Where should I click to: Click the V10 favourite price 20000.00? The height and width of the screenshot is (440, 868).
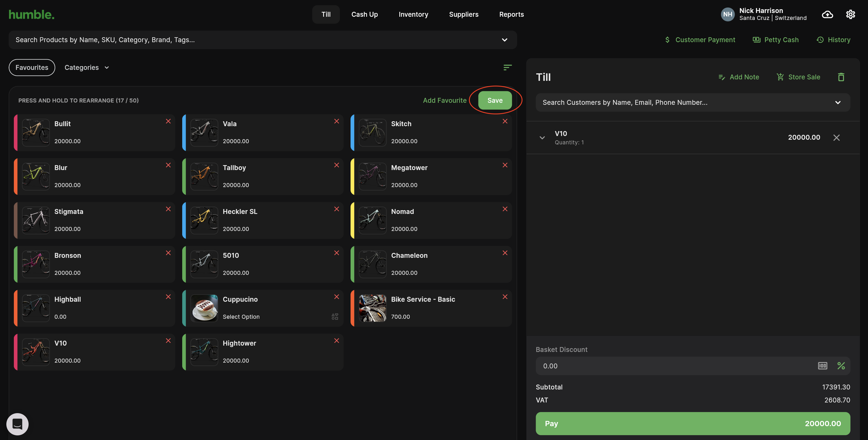[x=67, y=361]
